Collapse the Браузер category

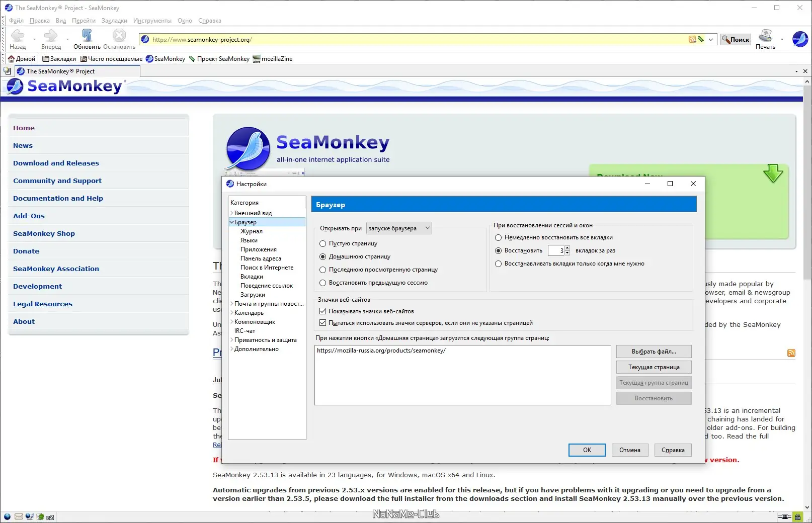coord(231,222)
